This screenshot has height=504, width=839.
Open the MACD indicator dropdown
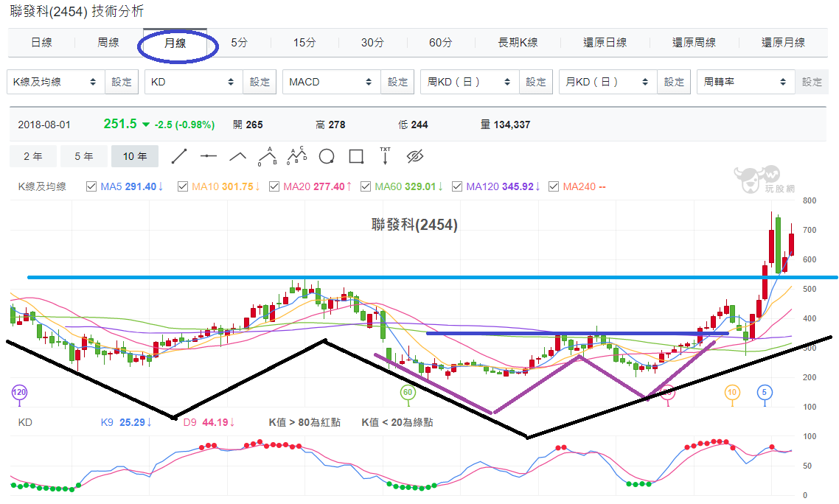(x=332, y=82)
